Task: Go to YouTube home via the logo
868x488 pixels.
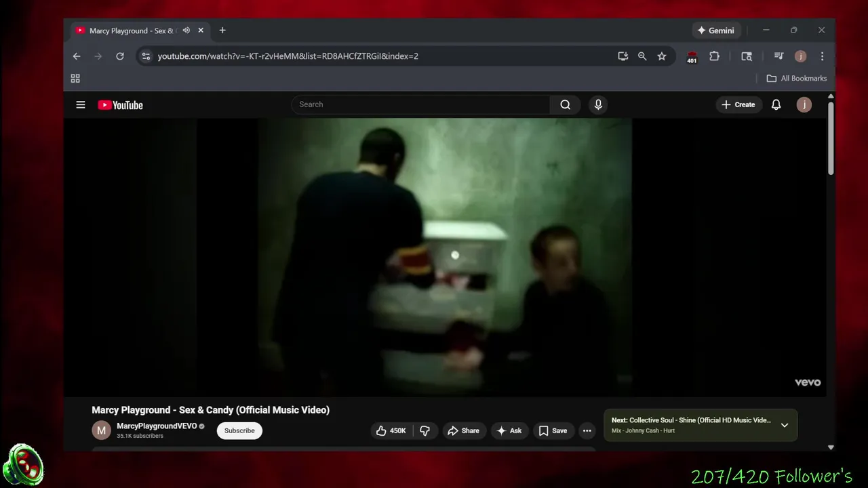Action: 120,105
